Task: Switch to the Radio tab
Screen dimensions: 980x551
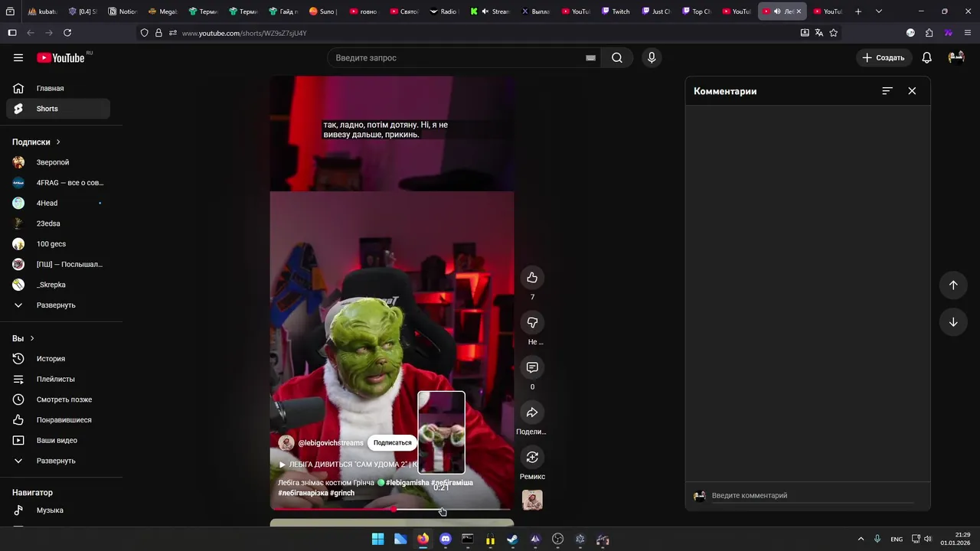Action: pos(444,11)
